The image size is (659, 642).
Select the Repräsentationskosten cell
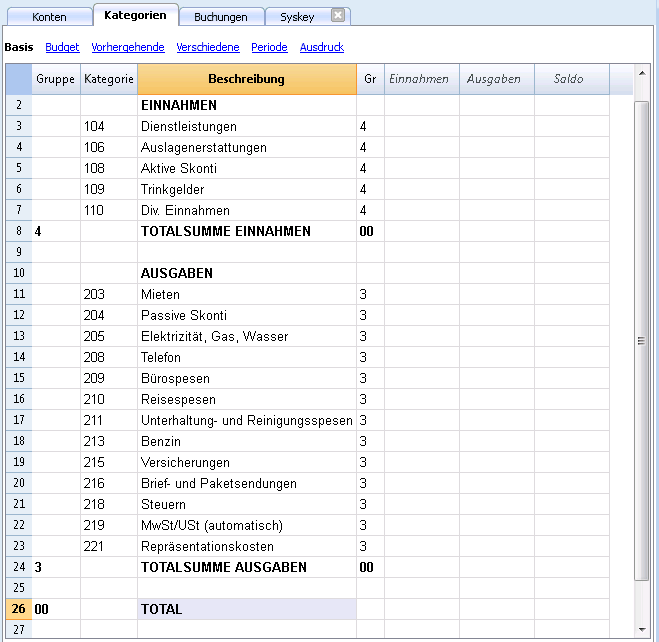pyautogui.click(x=247, y=546)
